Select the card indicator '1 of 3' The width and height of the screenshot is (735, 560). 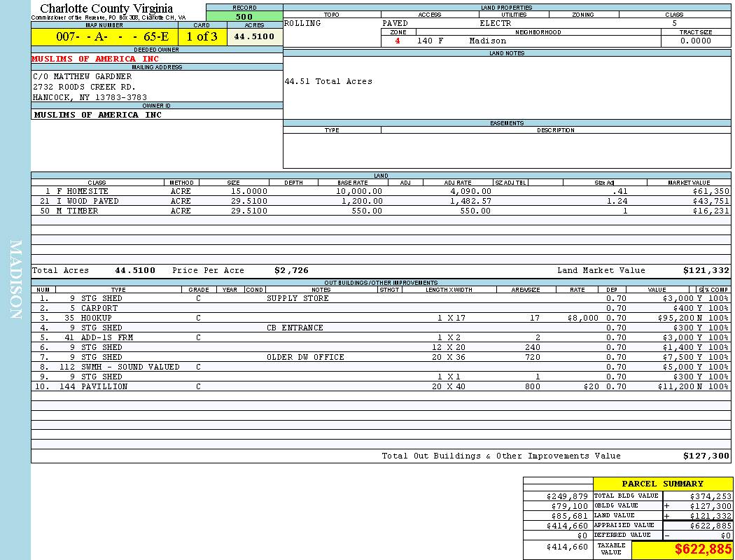pos(202,37)
